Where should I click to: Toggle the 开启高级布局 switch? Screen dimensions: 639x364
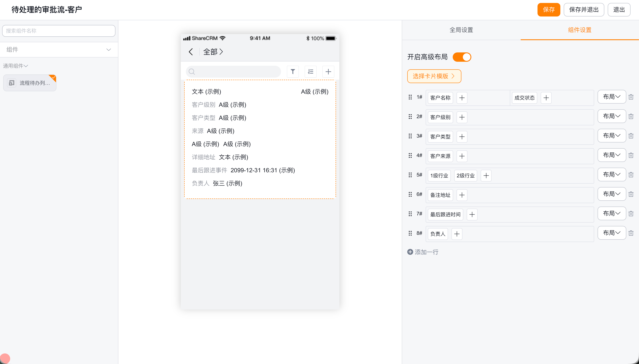(x=462, y=57)
